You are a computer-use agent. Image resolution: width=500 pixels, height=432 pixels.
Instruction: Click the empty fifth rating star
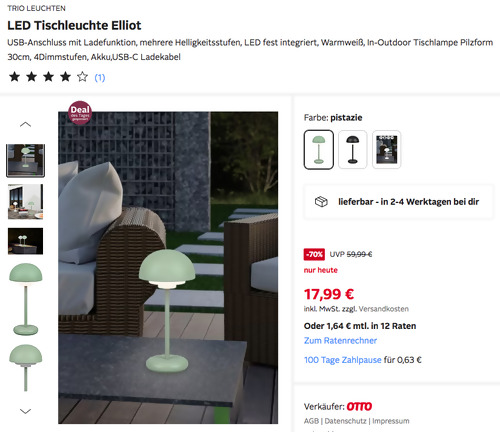[82, 77]
